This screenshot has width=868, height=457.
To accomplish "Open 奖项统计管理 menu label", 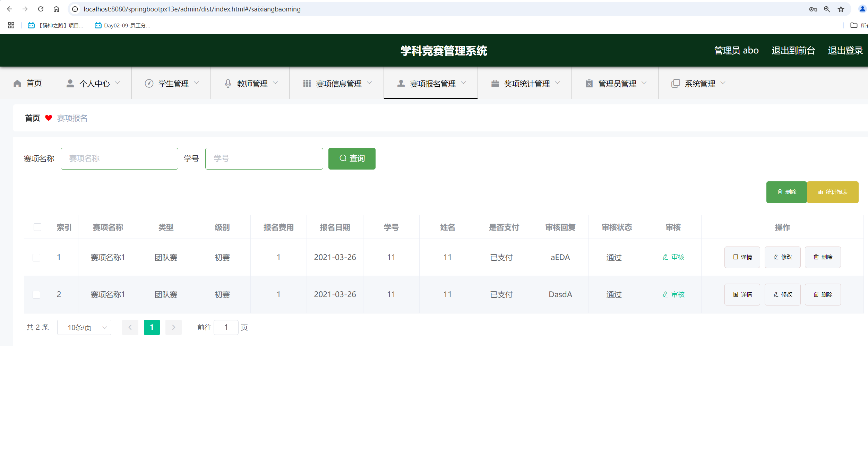I will click(527, 84).
